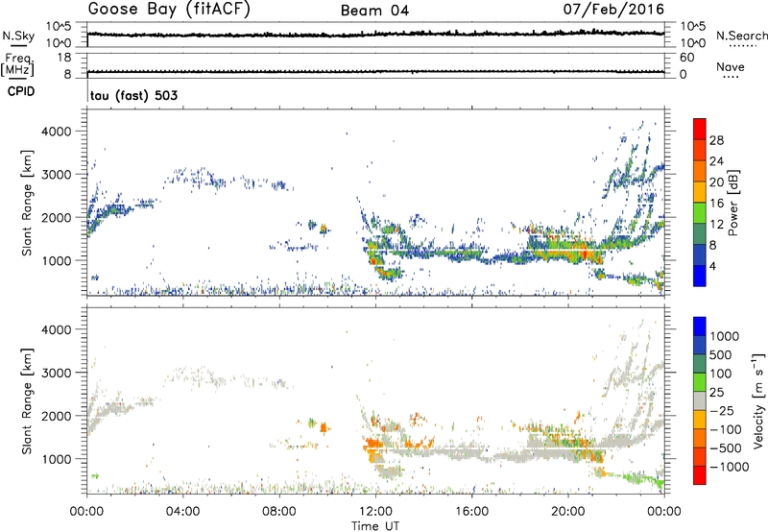Viewport: 768px width, 532px height.
Task: Click the "04:00" time axis tick
Action: (183, 512)
